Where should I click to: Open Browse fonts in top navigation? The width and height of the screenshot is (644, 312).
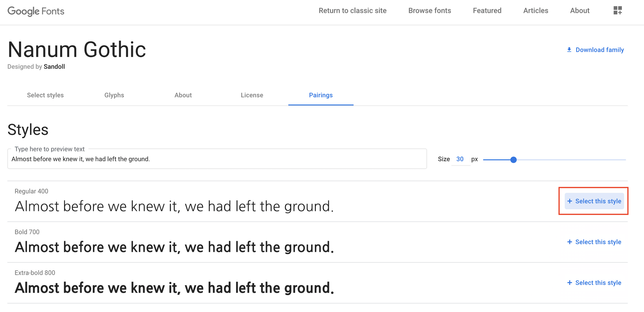[430, 11]
